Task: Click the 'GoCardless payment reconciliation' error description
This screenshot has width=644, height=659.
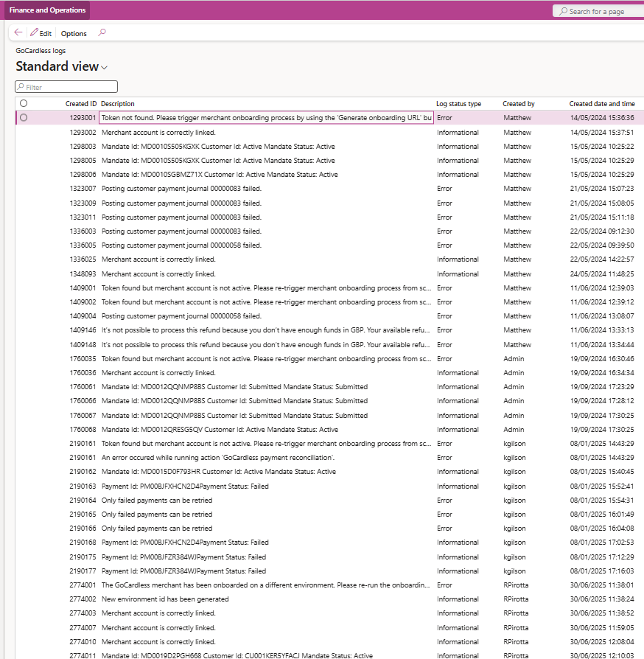Action: click(x=218, y=458)
